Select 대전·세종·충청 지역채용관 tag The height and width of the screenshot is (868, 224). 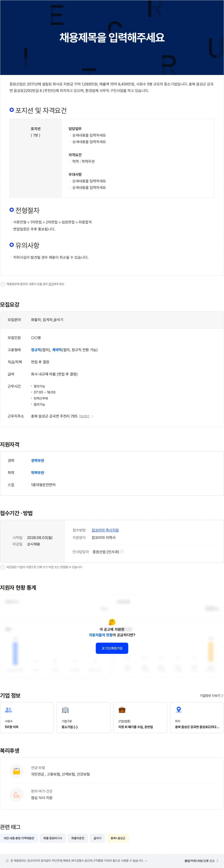[x=19, y=838]
